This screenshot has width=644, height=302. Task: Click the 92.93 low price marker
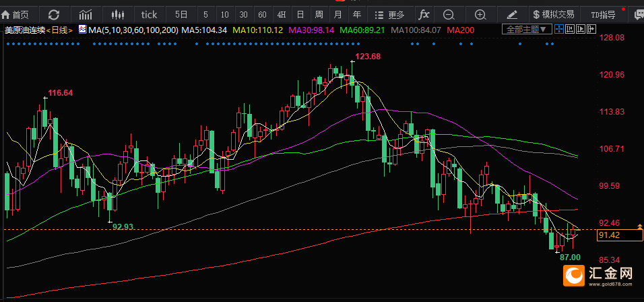pos(123,227)
